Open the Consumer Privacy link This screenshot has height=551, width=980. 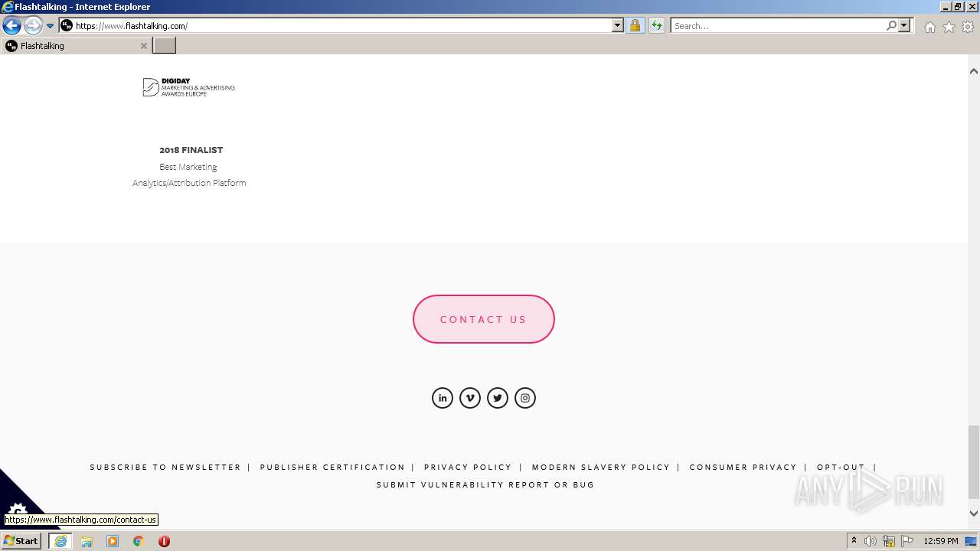pyautogui.click(x=743, y=467)
